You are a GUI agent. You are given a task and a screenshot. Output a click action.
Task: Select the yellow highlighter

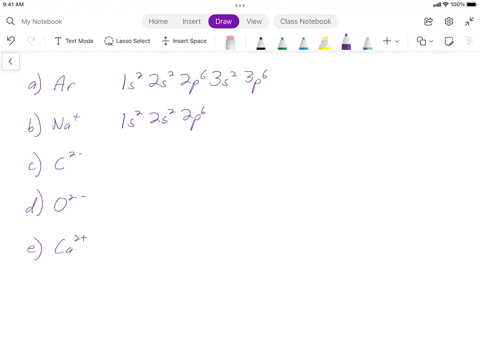pos(325,43)
